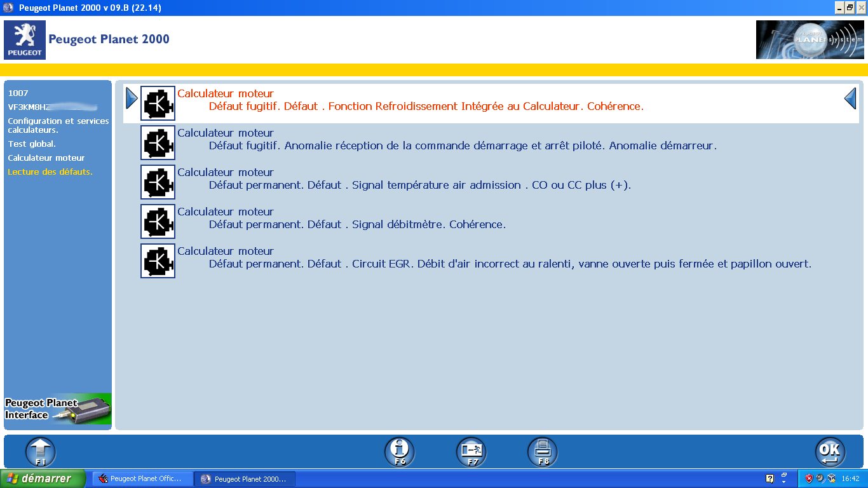Image resolution: width=868 pixels, height=488 pixels.
Task: Click the blue right-pointing arrow beside the selected fault
Action: [132, 98]
